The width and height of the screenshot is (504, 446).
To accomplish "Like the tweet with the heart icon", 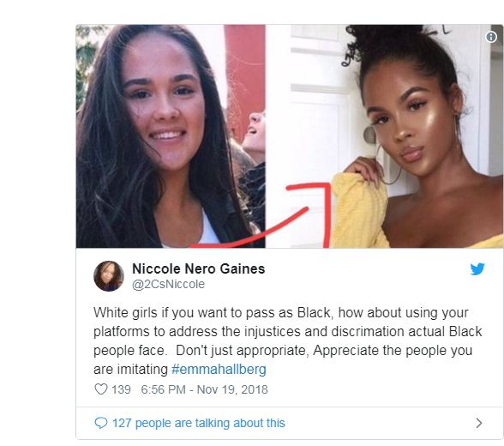I will (101, 389).
